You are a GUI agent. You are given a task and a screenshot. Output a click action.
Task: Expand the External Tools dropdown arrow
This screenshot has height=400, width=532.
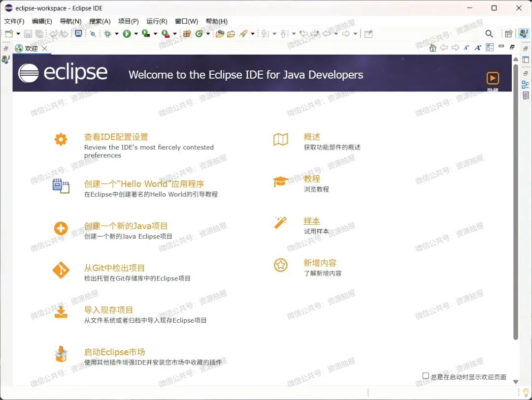(175, 33)
